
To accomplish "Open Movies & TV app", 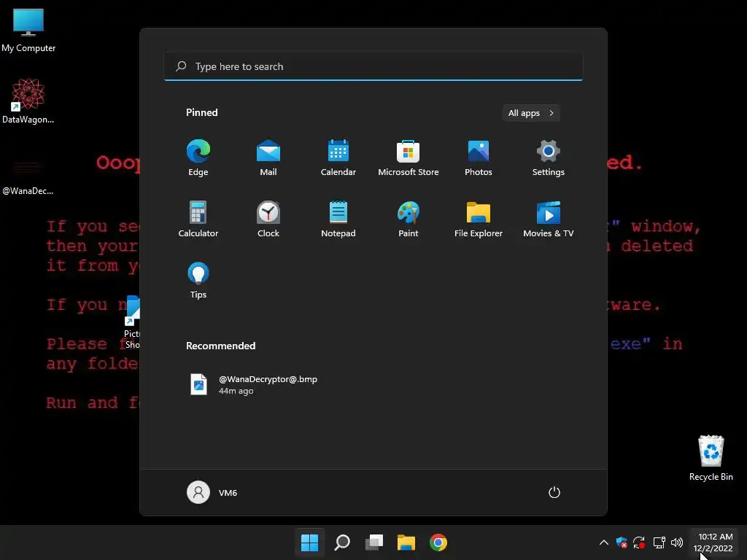I will pyautogui.click(x=549, y=219).
